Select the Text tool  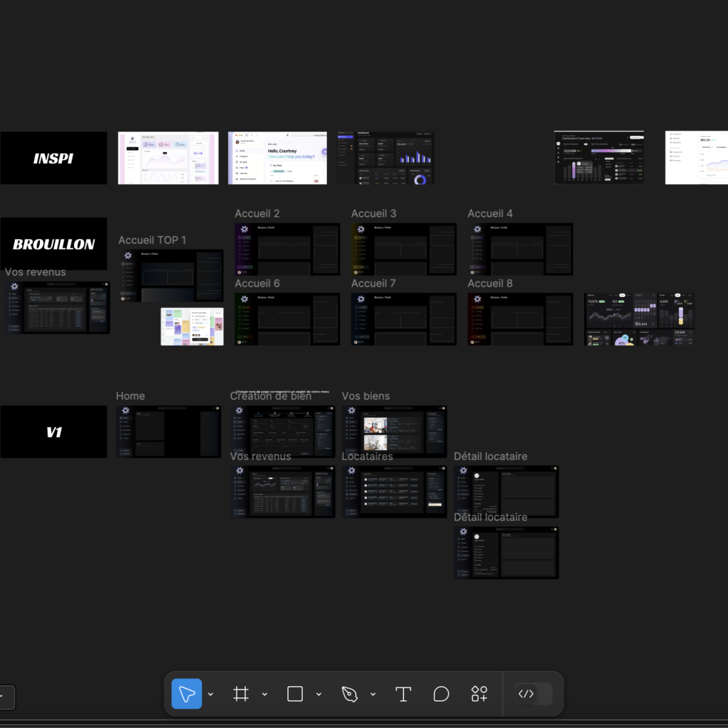pos(403,694)
